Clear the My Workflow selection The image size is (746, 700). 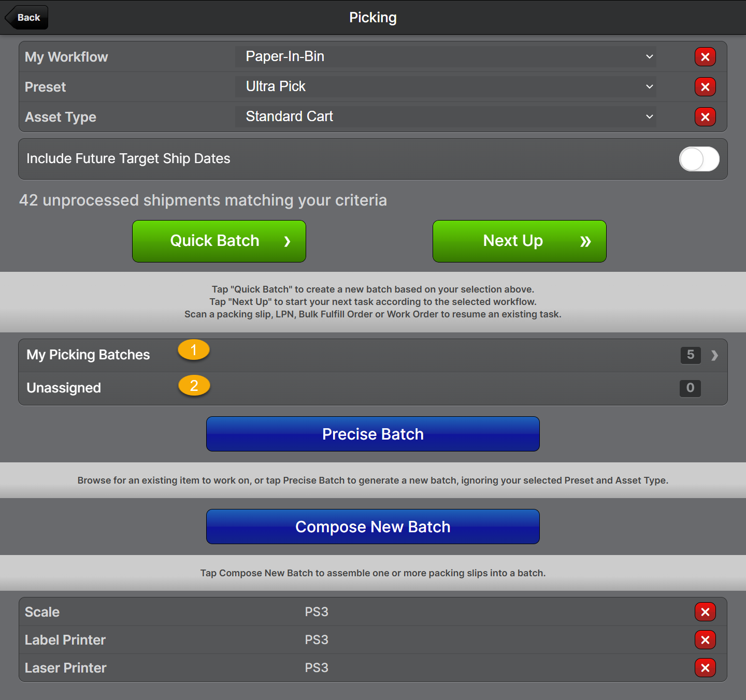(x=705, y=57)
